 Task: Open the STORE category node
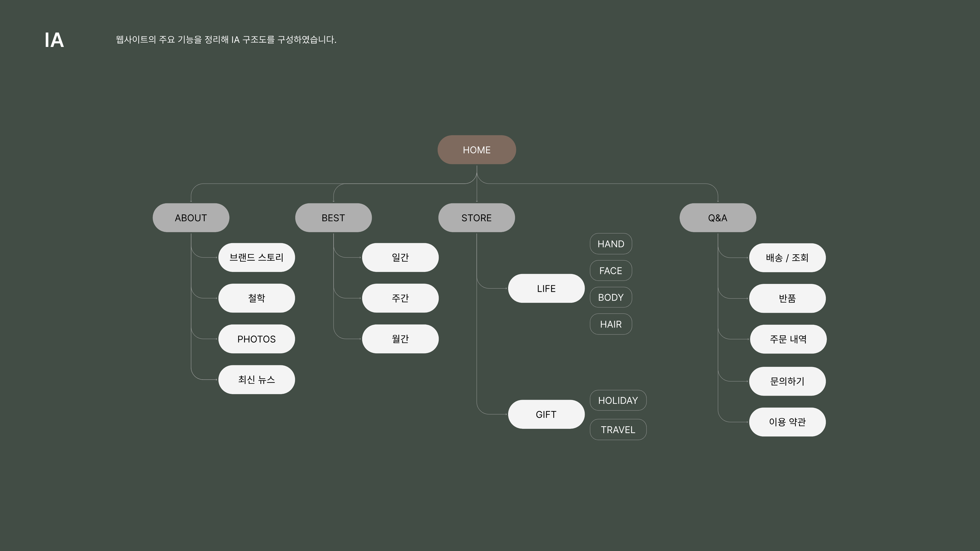point(477,218)
